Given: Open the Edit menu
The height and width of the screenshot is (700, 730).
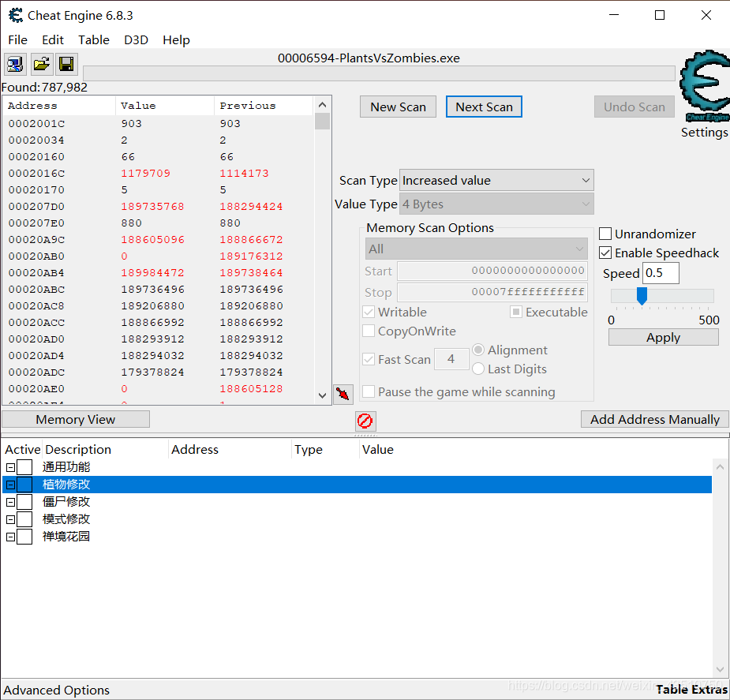Looking at the screenshot, I should (53, 40).
